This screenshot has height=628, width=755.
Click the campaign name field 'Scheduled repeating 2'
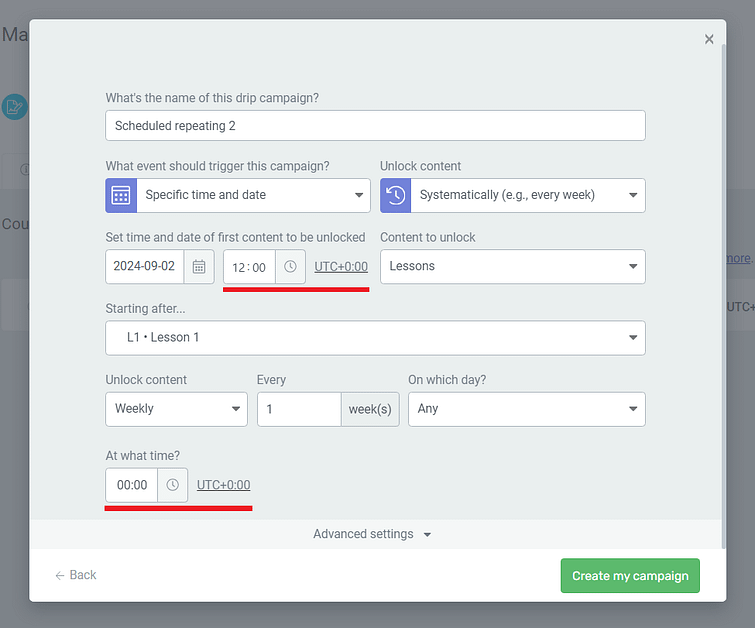pyautogui.click(x=375, y=126)
